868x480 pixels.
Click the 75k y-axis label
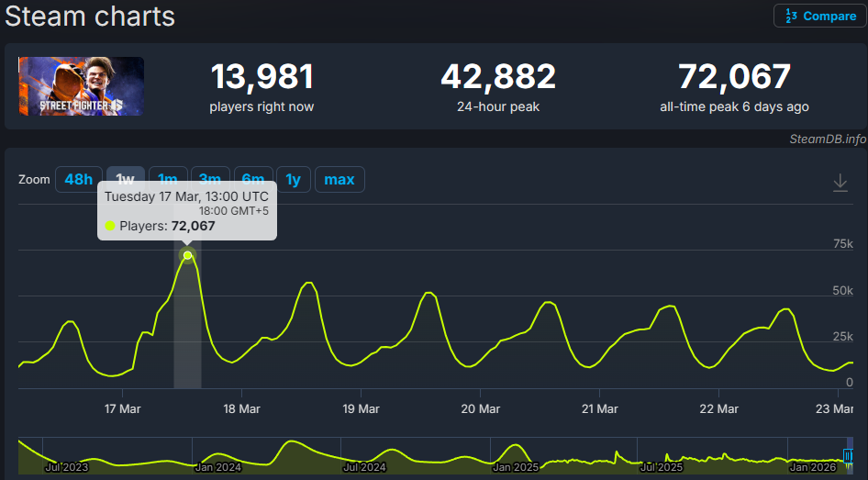(x=841, y=243)
